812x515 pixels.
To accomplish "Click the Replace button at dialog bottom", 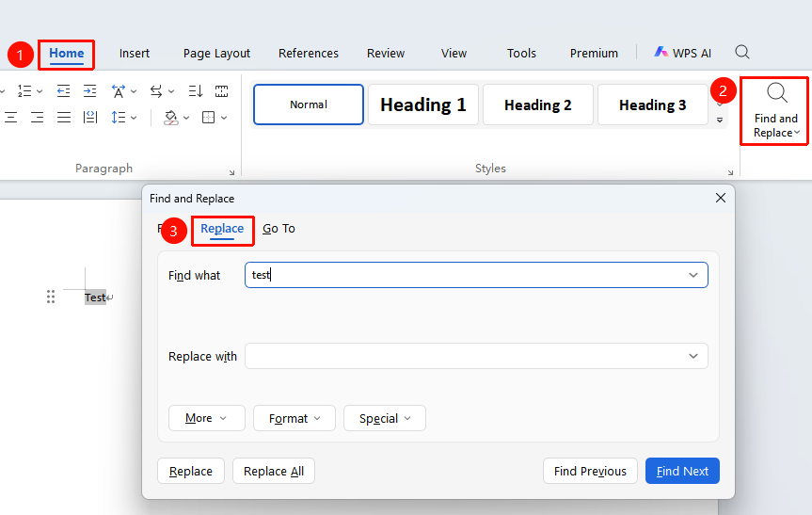I will click(191, 471).
